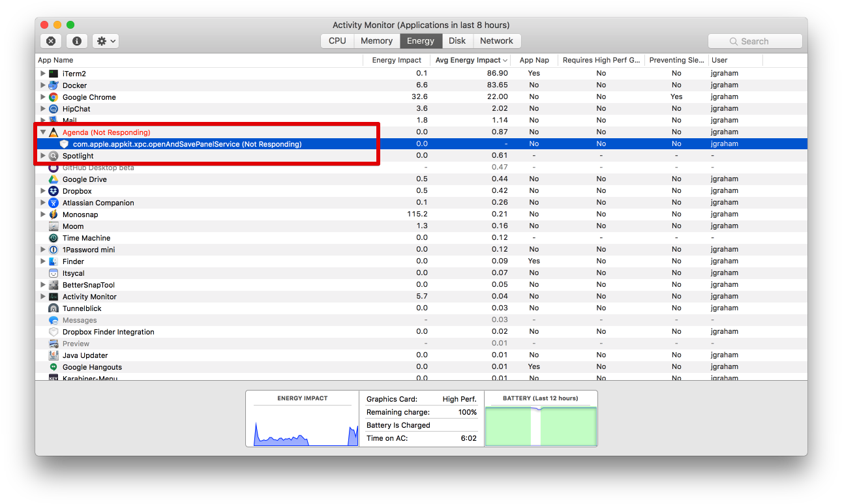The width and height of the screenshot is (842, 504).
Task: Select the Energy tab
Action: tap(421, 41)
